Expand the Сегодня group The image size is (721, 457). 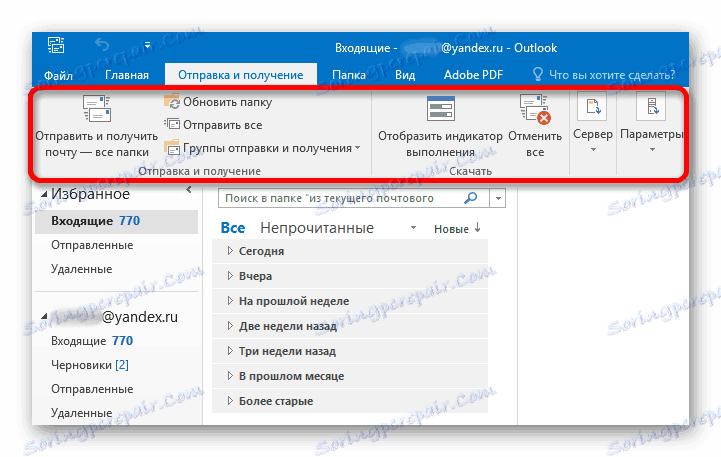tap(230, 251)
